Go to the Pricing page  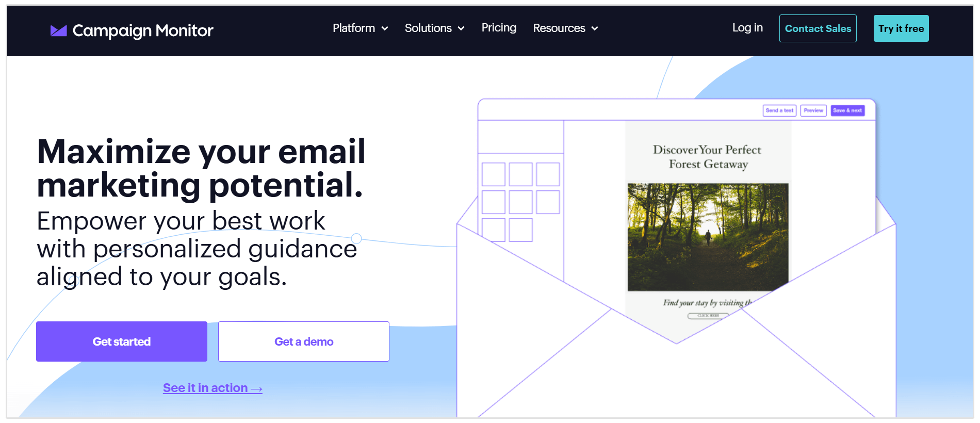click(x=499, y=28)
